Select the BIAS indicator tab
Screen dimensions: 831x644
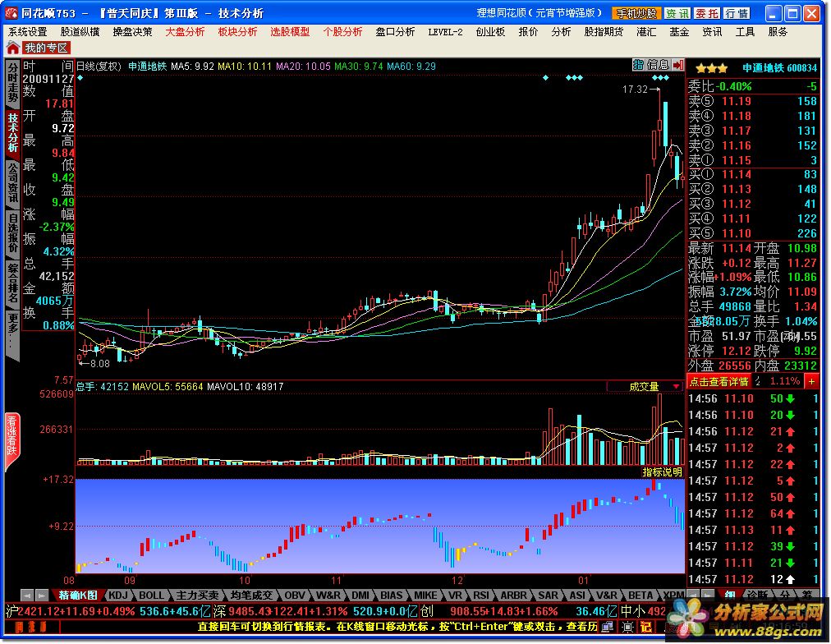(x=392, y=596)
